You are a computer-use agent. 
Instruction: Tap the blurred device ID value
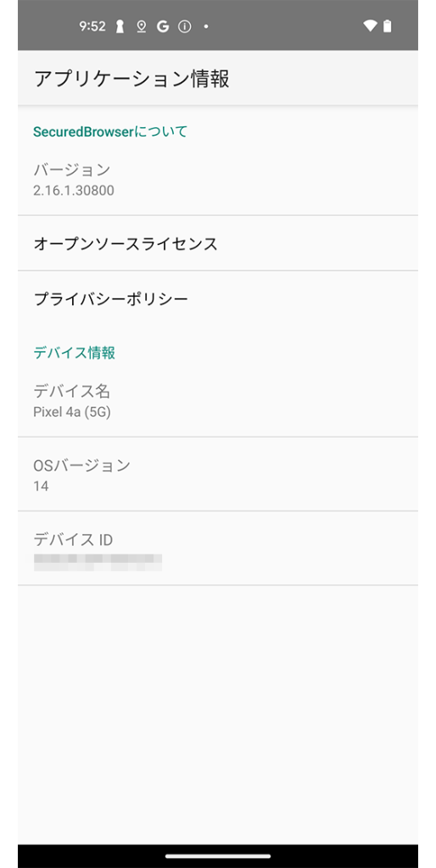(98, 561)
